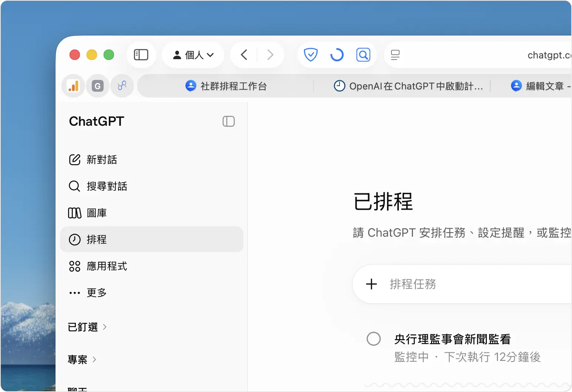Expand the 更多 menu
The image size is (572, 392).
coord(152,293)
